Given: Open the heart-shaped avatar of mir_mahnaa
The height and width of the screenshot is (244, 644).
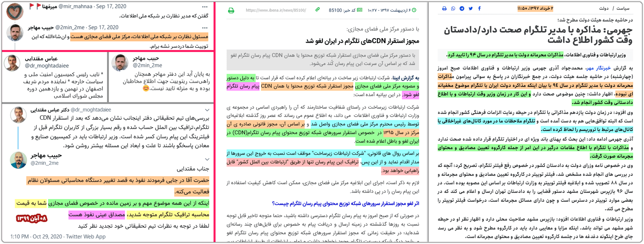Looking at the screenshot, I should point(15,12).
